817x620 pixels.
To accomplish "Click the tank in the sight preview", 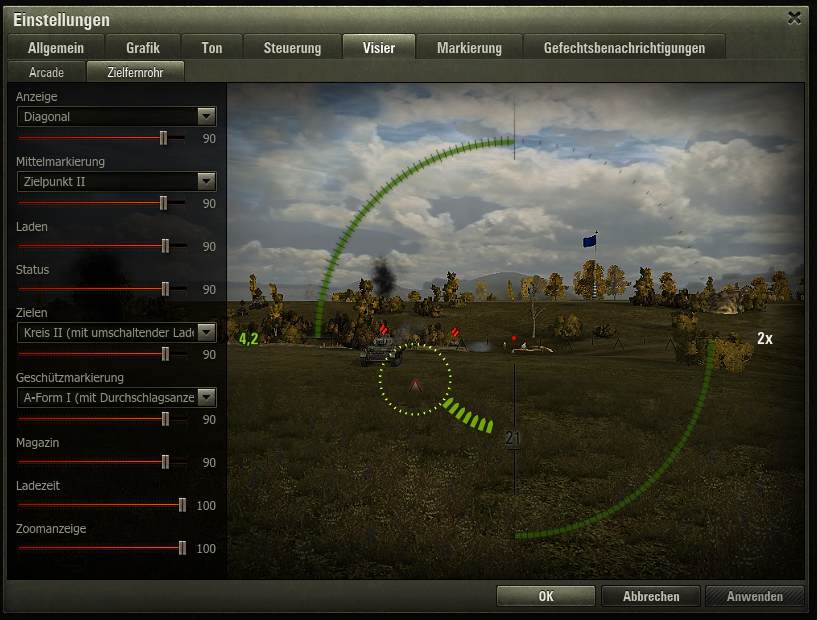I will tap(382, 352).
